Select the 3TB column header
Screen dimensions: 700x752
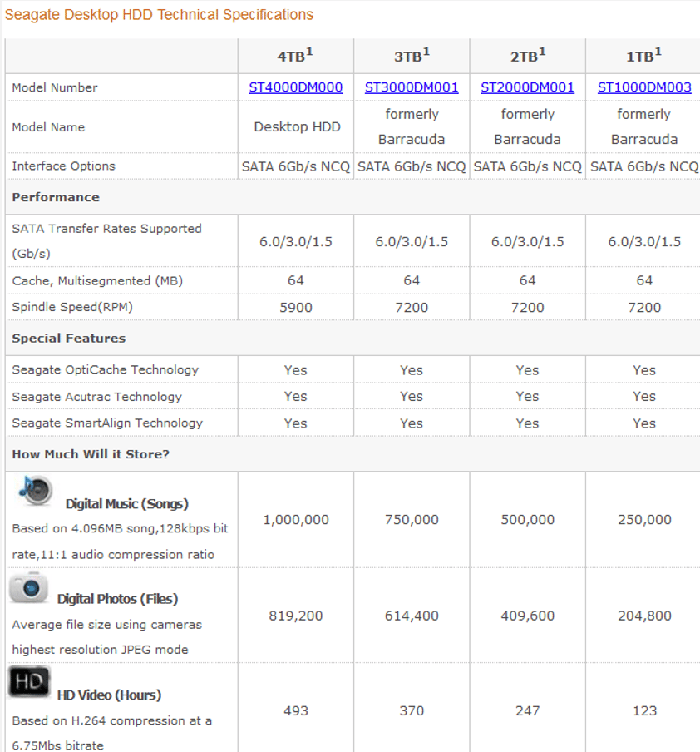click(412, 56)
